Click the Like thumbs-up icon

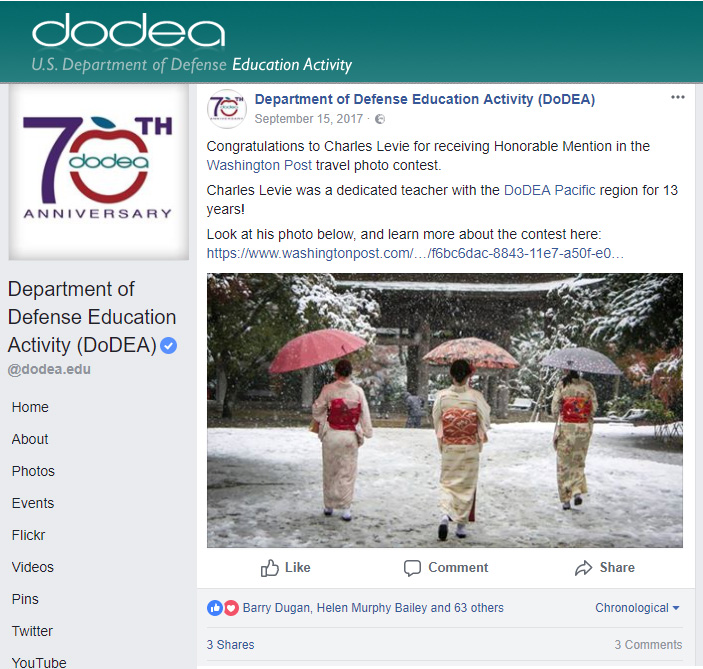pos(269,568)
